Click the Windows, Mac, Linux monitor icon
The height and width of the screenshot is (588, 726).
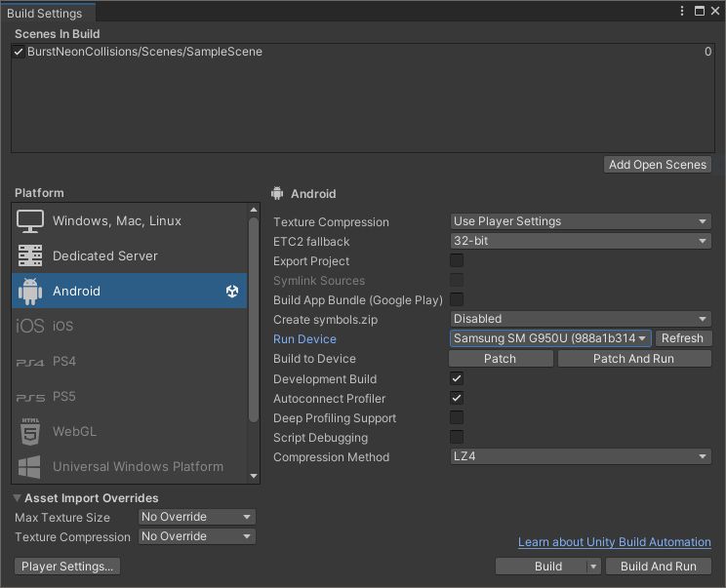[30, 221]
